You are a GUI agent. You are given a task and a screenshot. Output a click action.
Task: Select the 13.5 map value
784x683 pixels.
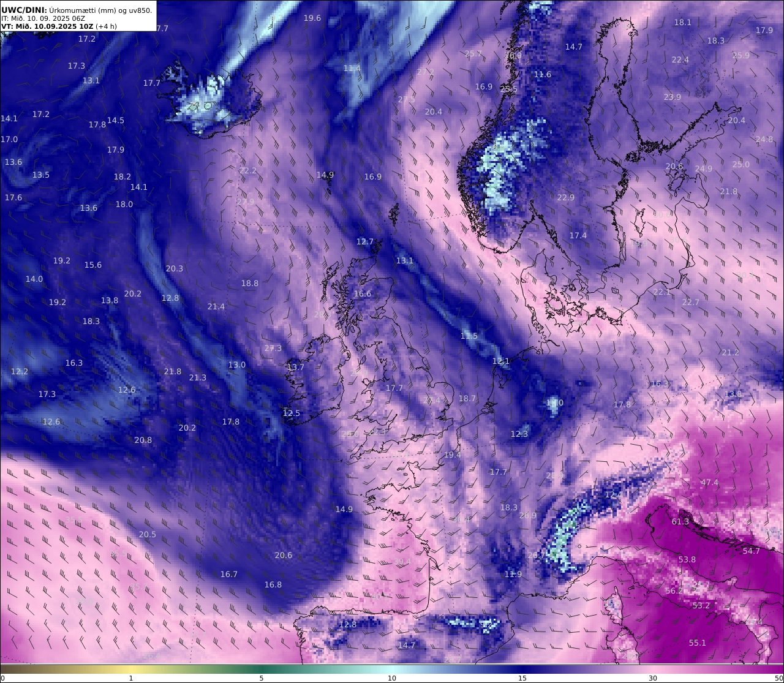(41, 175)
